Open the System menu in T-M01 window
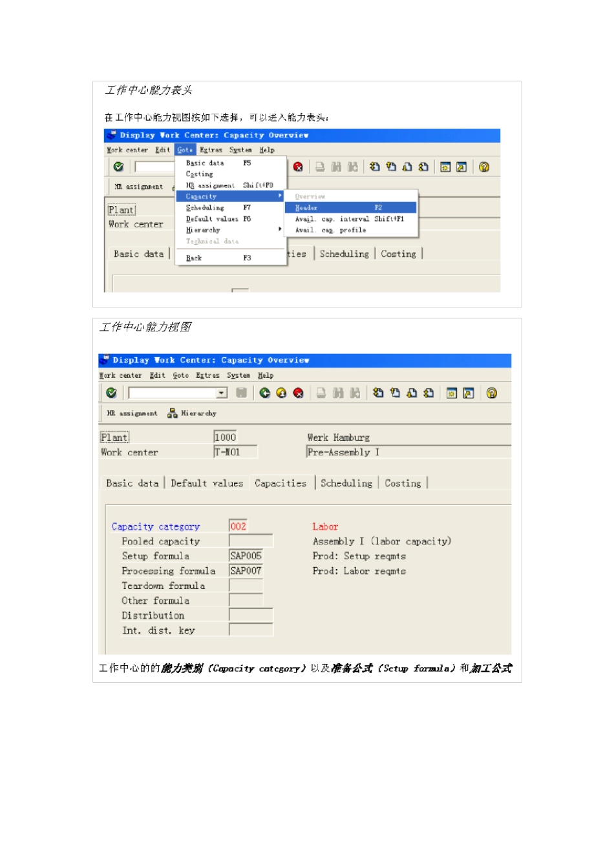Viewport: 614px width, 868px height. pyautogui.click(x=238, y=375)
